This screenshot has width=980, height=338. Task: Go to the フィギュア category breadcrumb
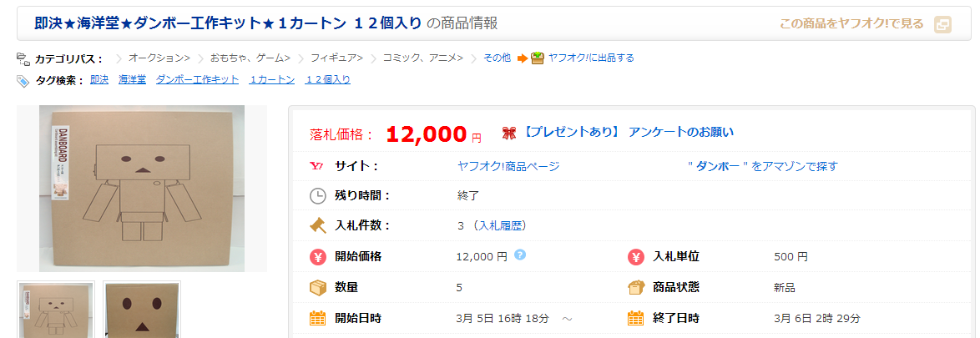coord(336,58)
